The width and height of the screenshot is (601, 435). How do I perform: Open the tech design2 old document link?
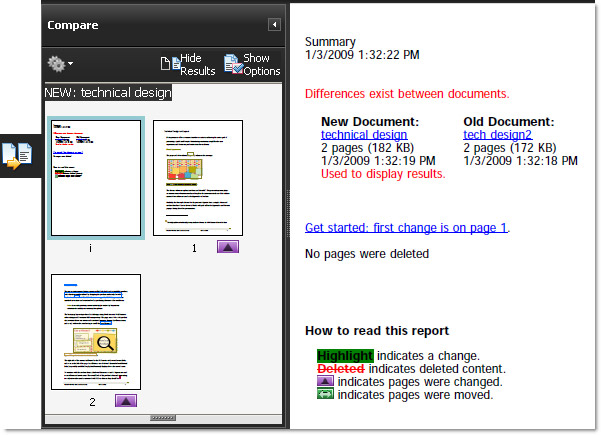(498, 134)
